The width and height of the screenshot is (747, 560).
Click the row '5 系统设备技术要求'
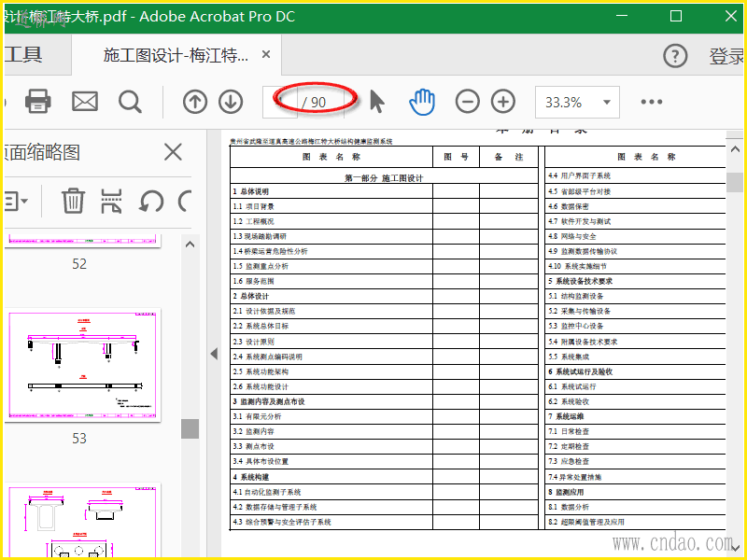(636, 281)
